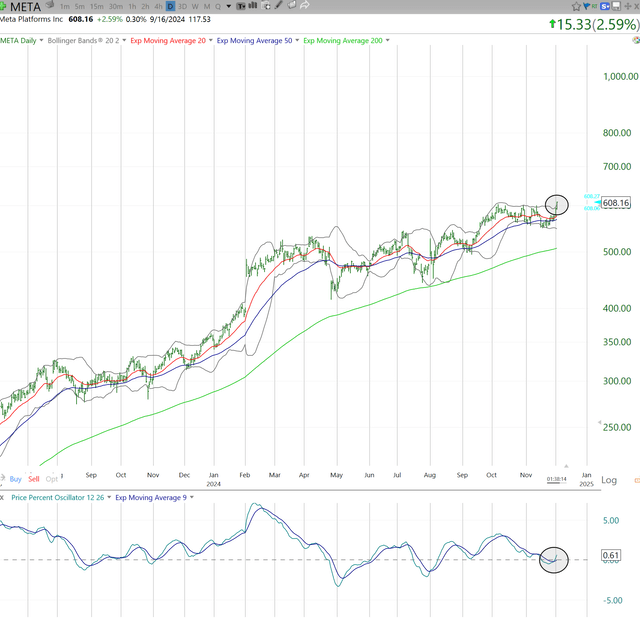Click the green plus icon beside META
The width and height of the screenshot is (640, 618).
tap(2, 6)
